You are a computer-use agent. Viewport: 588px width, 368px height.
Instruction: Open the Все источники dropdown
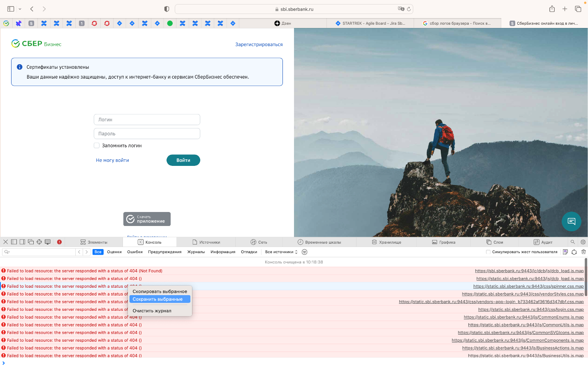coord(281,252)
